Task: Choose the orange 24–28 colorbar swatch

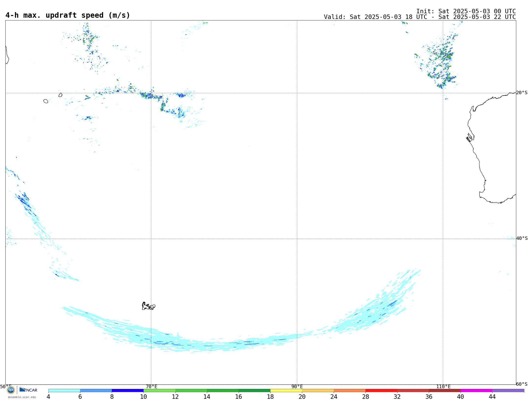Action: pos(350,390)
